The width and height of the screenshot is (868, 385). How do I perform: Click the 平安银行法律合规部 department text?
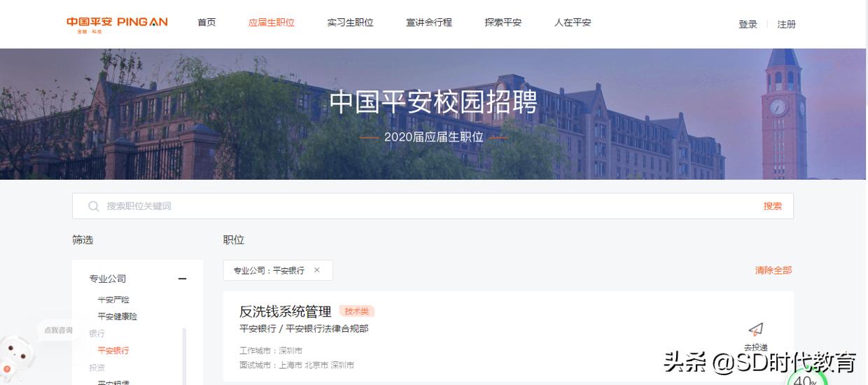[328, 329]
